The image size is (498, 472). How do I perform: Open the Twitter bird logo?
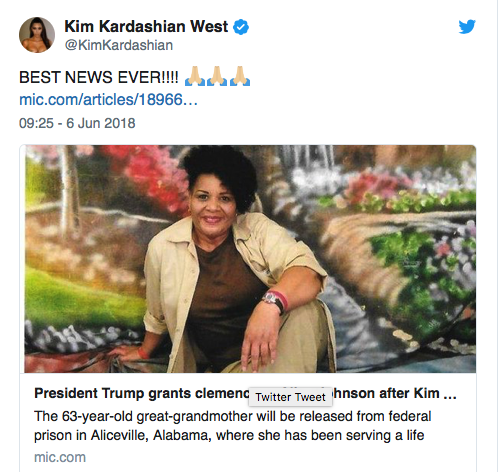tap(467, 27)
